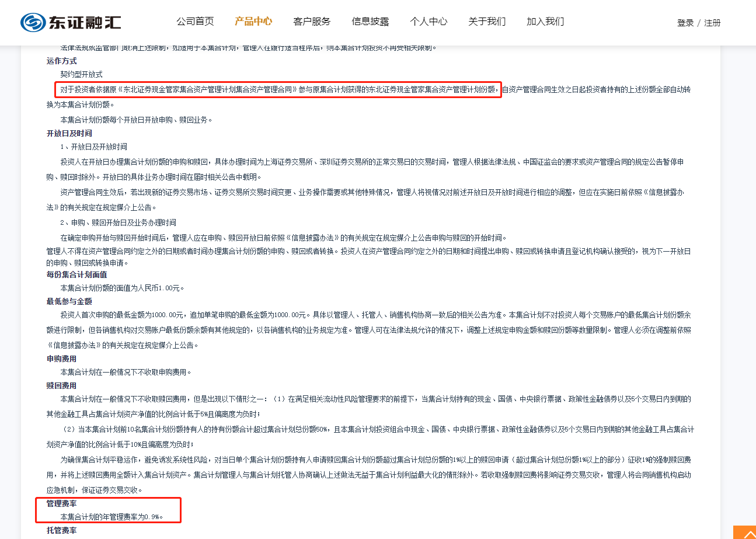This screenshot has height=539, width=756.
Task: Click the 每份集合计划面值 heading
Action: (77, 274)
